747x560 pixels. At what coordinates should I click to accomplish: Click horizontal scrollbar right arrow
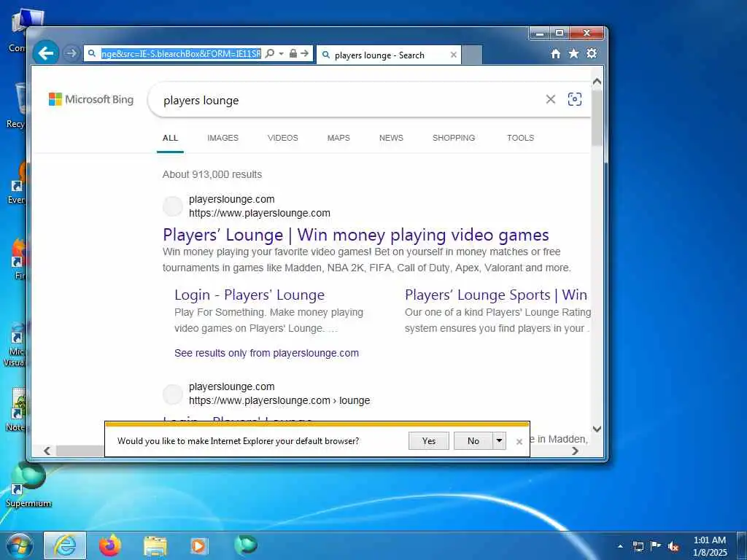tap(575, 451)
